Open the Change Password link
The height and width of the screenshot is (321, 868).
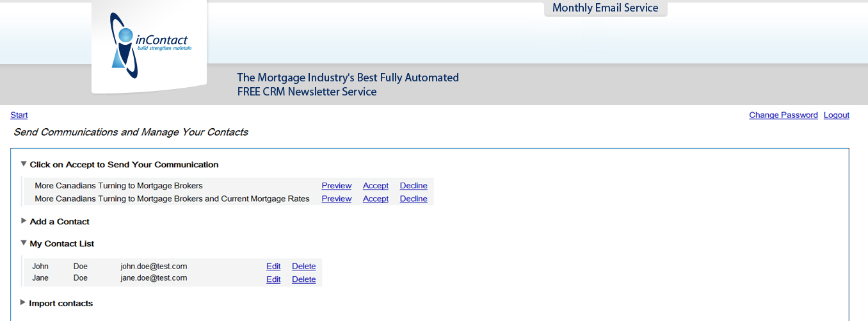784,115
